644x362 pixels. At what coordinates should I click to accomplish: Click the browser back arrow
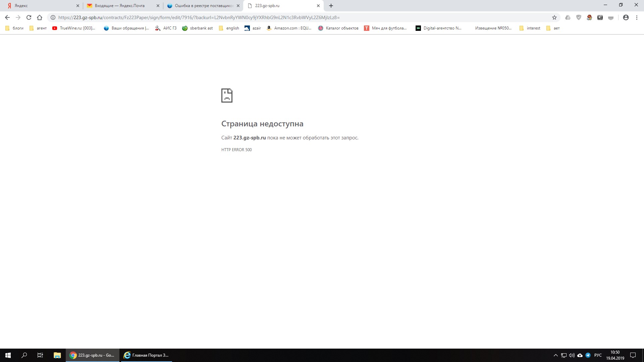click(7, 17)
